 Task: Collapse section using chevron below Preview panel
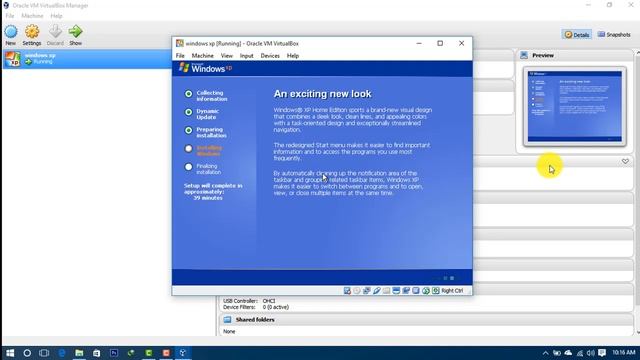click(625, 161)
